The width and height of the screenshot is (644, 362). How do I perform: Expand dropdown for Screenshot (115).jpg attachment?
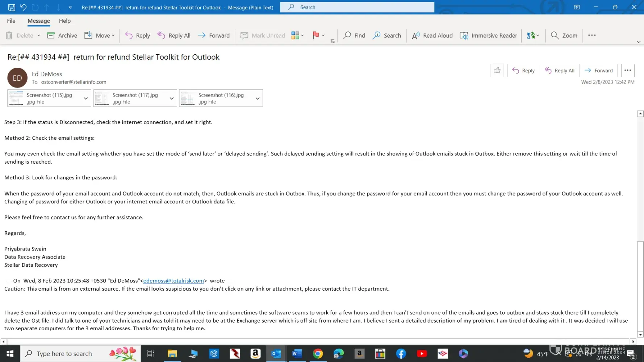pos(86,98)
